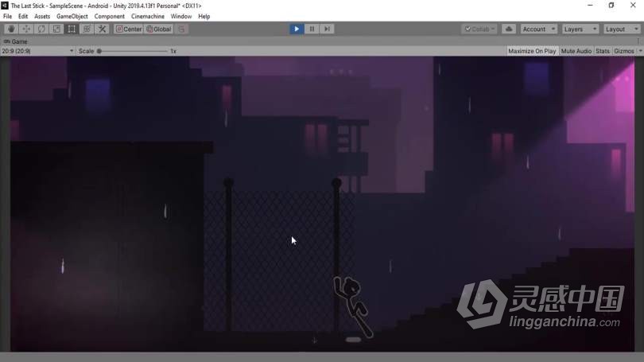Open the Layout dropdown
The height and width of the screenshot is (362, 644).
(x=622, y=29)
